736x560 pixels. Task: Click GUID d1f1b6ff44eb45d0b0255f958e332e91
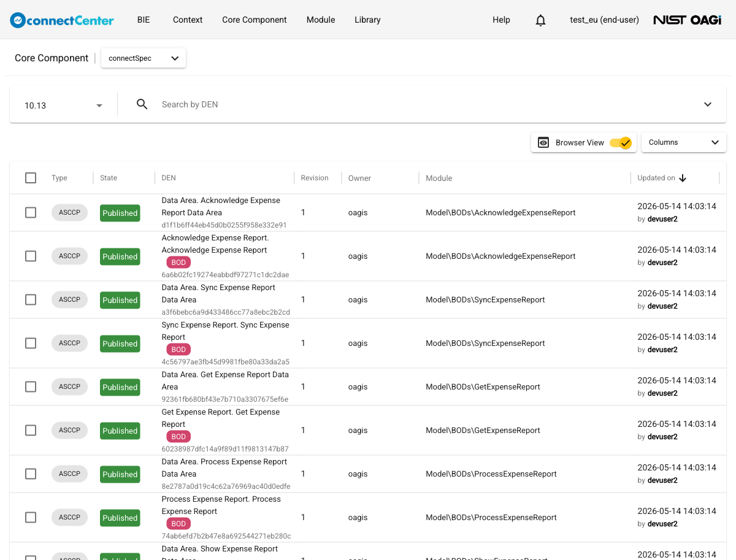tap(224, 225)
